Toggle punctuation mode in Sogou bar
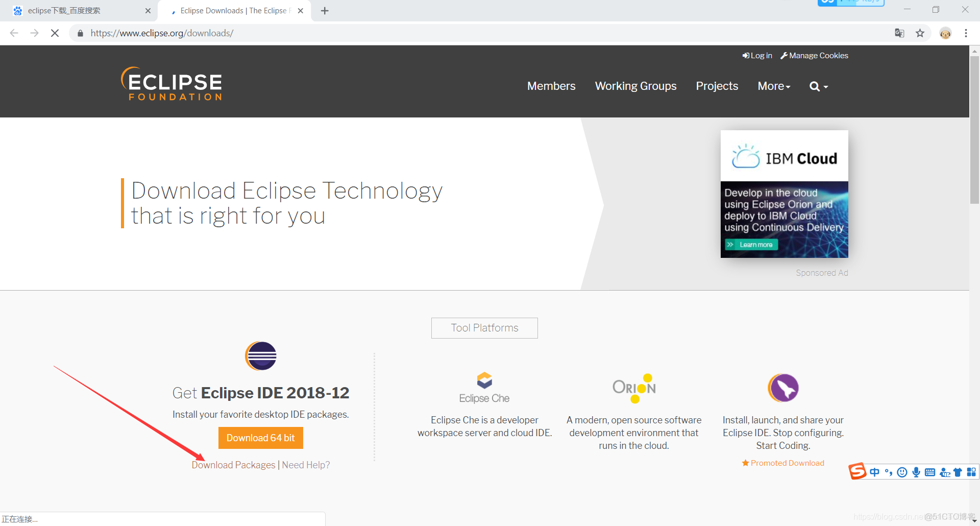The height and width of the screenshot is (526, 980). pyautogui.click(x=889, y=472)
